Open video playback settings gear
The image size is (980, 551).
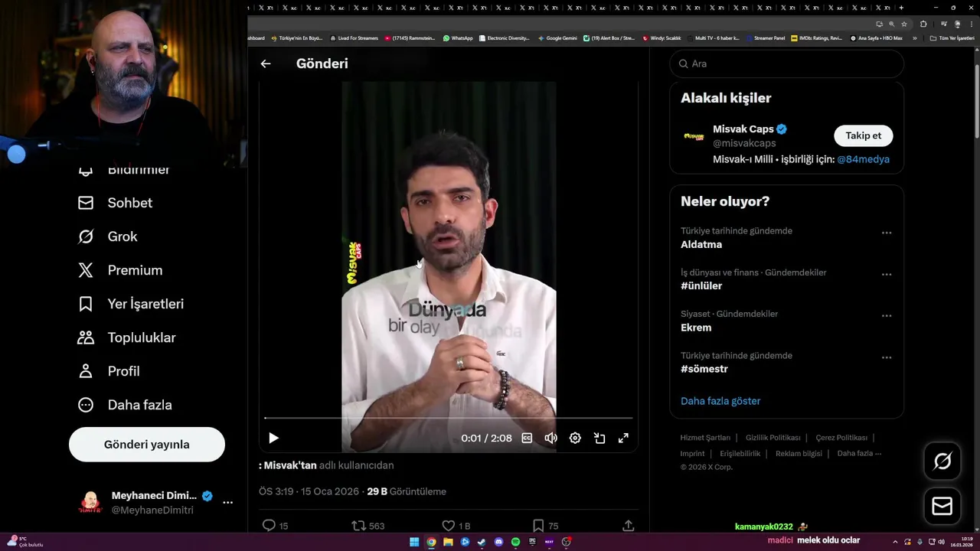coord(575,438)
